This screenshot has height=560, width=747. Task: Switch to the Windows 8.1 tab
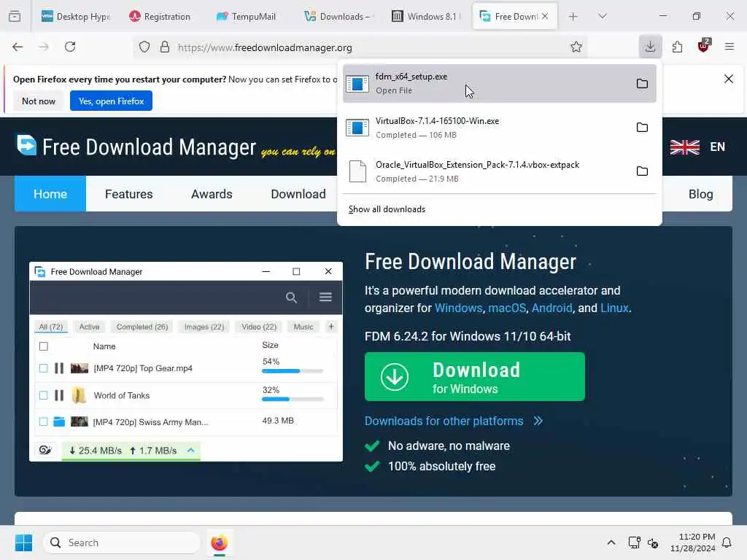click(x=427, y=16)
